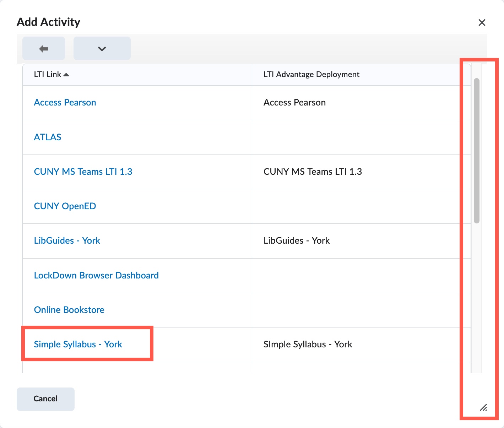Click Access Pearson deployment cell text
Screen dimensions: 504x428
tap(295, 102)
